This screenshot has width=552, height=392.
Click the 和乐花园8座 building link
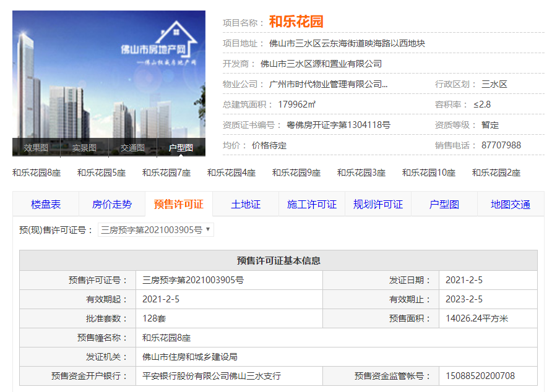(x=37, y=173)
